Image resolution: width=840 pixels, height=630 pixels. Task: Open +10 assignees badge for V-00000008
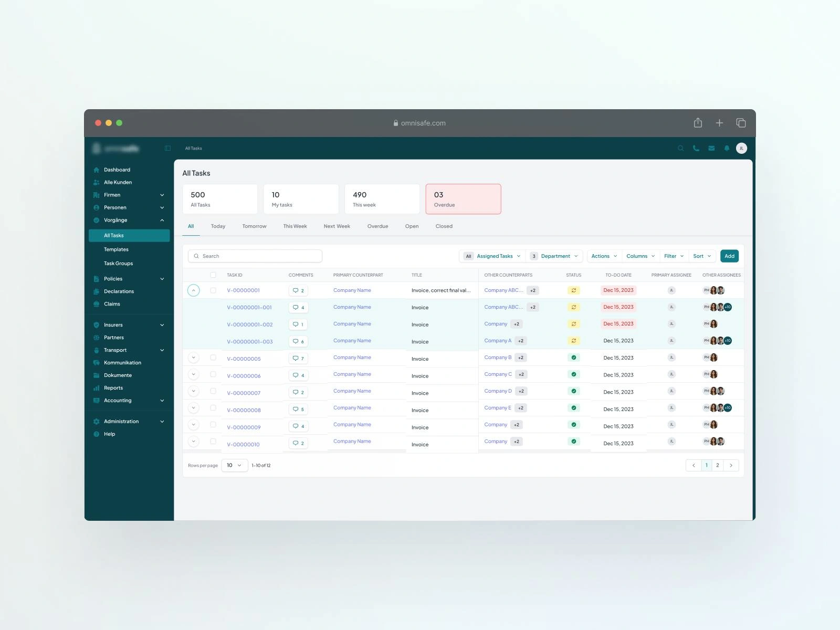point(728,408)
